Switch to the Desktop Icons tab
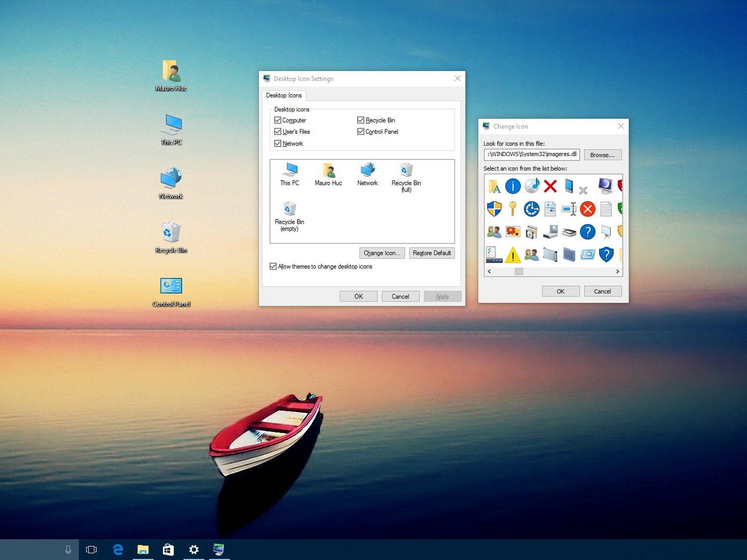Screen dimensions: 747x560 tap(284, 96)
